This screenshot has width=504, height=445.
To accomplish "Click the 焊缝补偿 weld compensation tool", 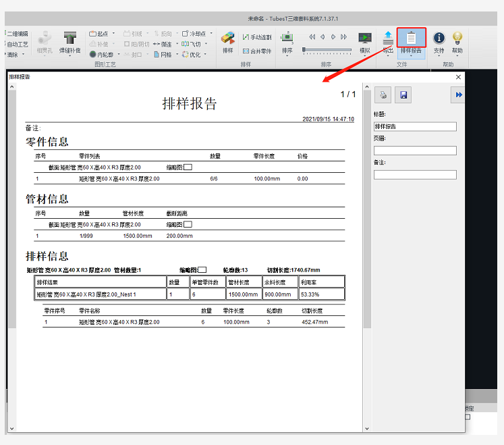I will (69, 42).
